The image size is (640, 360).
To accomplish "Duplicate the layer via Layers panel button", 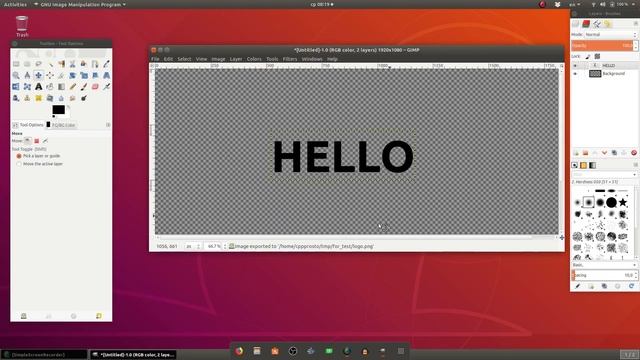I will click(614, 153).
